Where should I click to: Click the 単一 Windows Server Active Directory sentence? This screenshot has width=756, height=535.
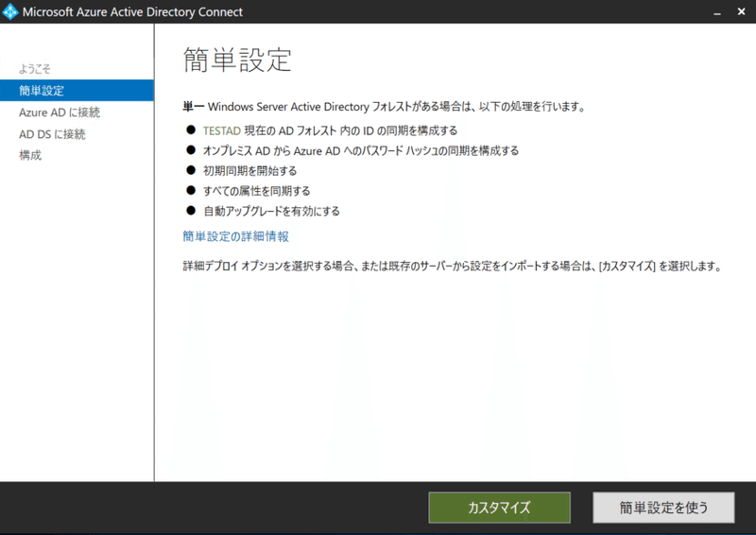point(384,107)
